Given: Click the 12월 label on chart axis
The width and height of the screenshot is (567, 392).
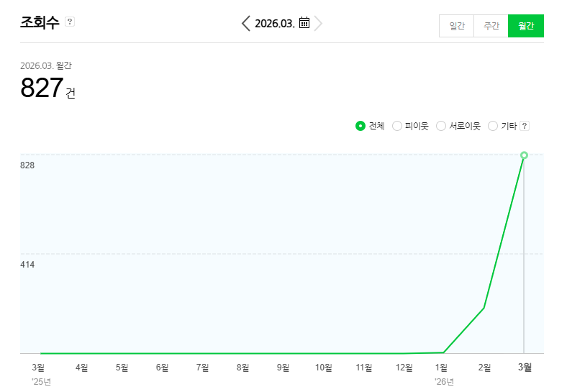Looking at the screenshot, I should pyautogui.click(x=404, y=368).
